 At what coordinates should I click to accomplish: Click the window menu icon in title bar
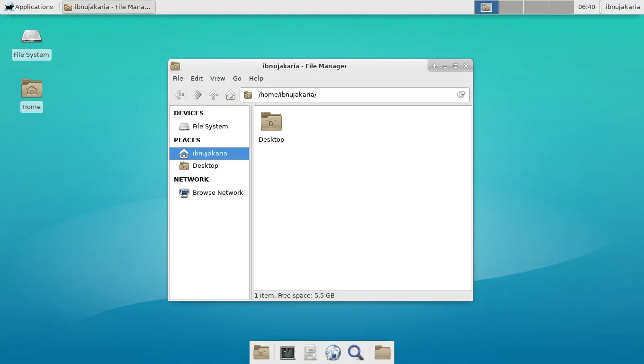(175, 66)
